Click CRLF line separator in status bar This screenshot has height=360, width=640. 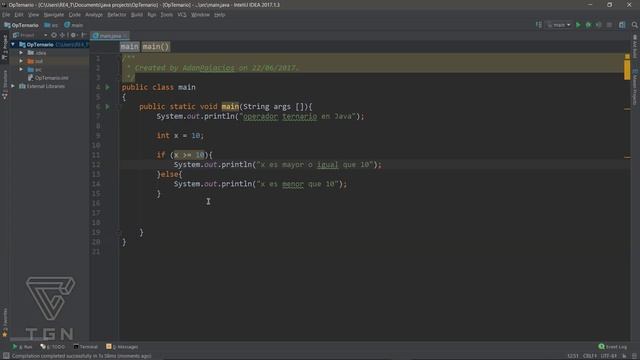coord(590,356)
